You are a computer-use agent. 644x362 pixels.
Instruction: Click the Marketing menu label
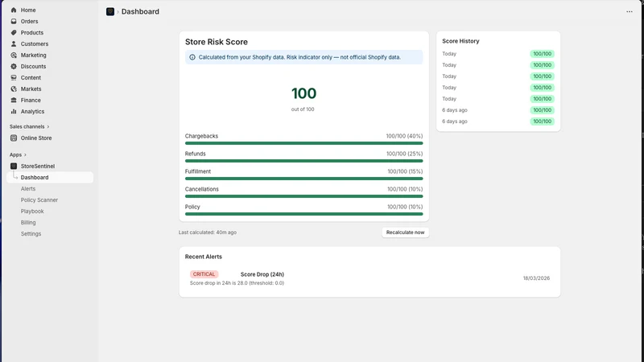pos(34,55)
